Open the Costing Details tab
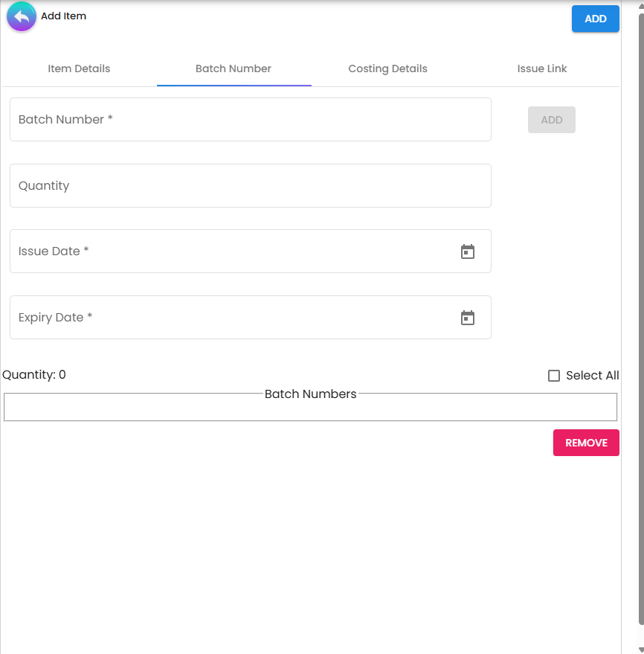644x654 pixels. click(x=387, y=68)
